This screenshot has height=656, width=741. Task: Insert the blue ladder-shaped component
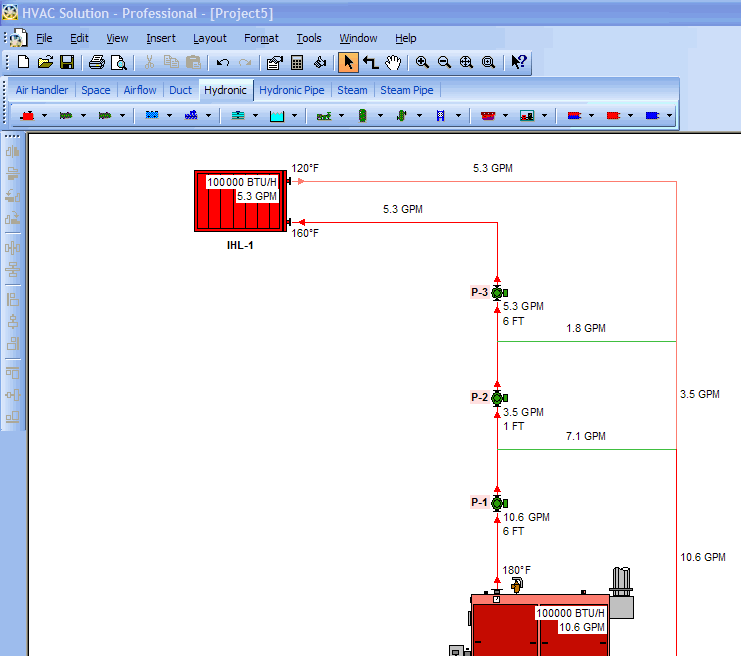[440, 115]
